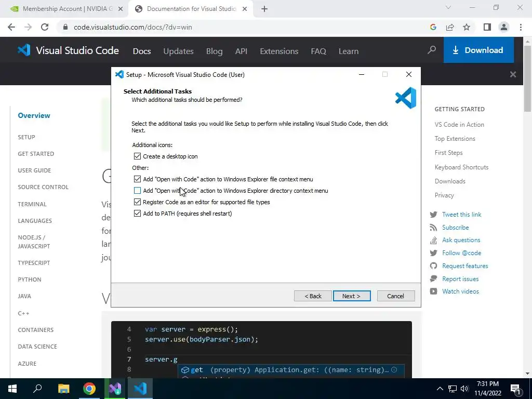Screen dimensions: 532x399
Task: Click Chrome icon in taskbar
Action: click(89, 389)
